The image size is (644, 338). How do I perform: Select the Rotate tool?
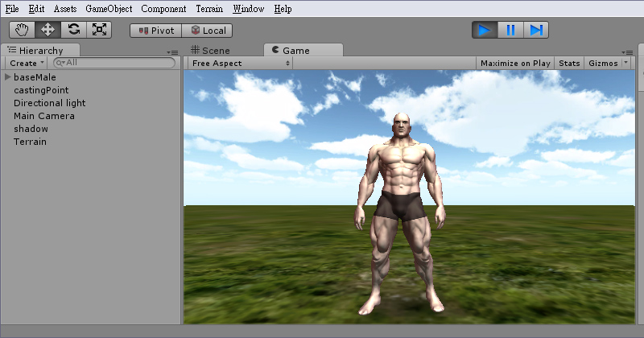(73, 30)
